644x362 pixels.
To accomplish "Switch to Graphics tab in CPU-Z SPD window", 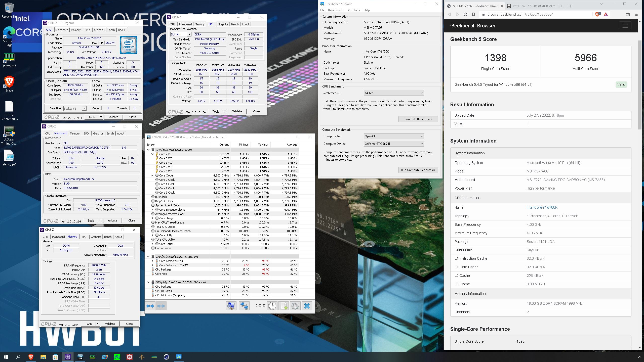I will [x=223, y=24].
